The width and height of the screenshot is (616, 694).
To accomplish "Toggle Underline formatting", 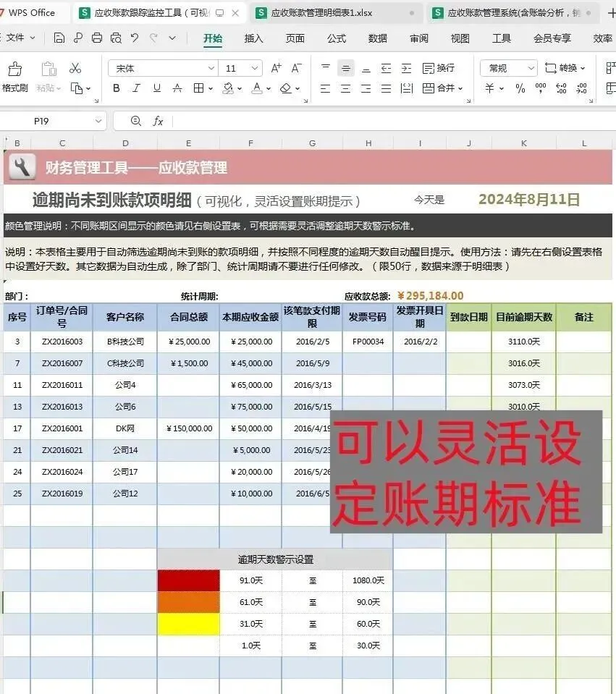I will tap(157, 88).
